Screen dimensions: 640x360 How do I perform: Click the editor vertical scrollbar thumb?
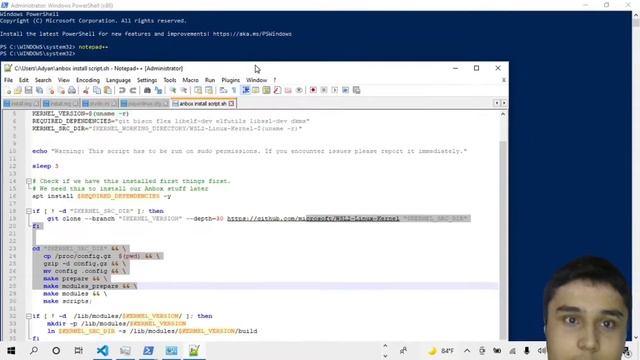pos(503,239)
